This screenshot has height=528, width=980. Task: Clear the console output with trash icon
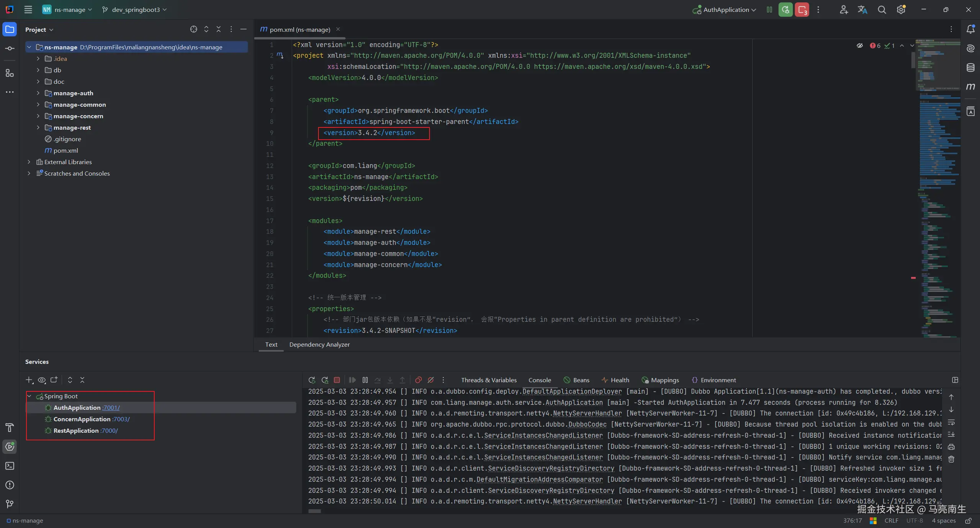click(951, 459)
